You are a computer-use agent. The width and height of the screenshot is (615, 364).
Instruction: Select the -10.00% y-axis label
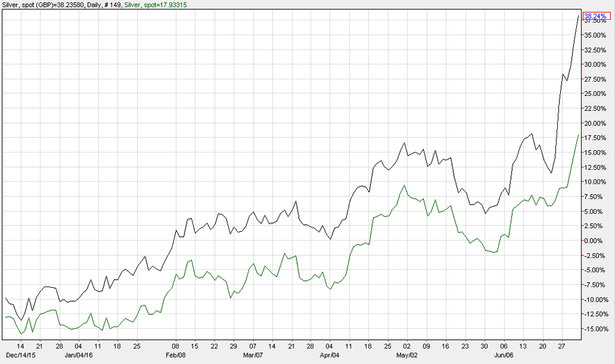[596, 299]
